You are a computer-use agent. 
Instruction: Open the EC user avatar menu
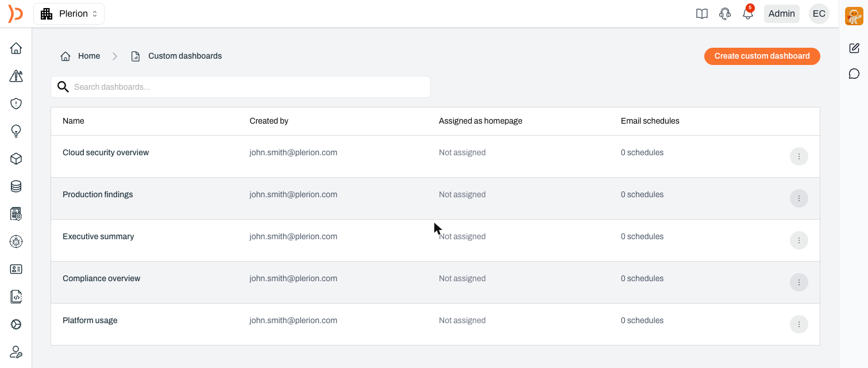tap(819, 14)
